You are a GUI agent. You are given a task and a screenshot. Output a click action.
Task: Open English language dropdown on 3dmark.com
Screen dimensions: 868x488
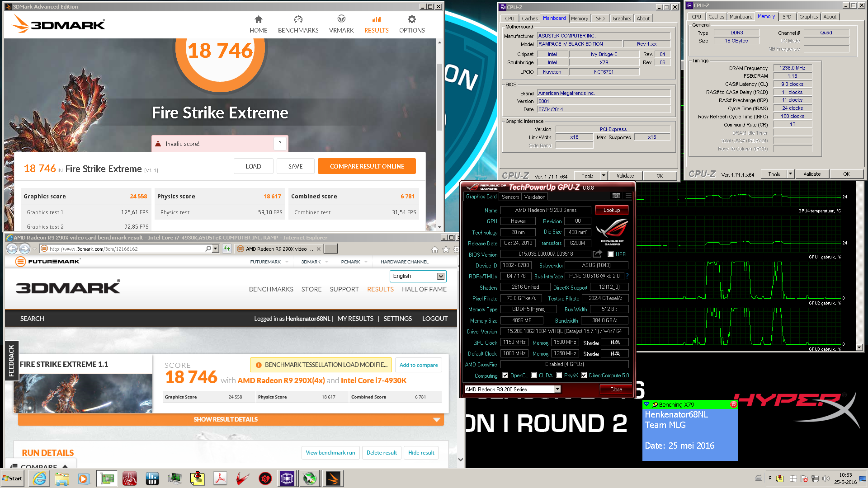(x=418, y=276)
